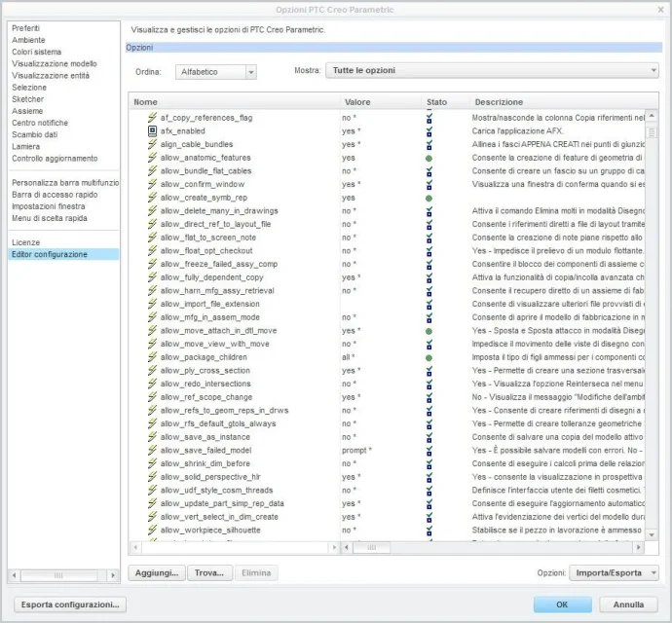
Task: Click the lightning icon beside allow_bundle_flat_cables
Action: coord(152,170)
